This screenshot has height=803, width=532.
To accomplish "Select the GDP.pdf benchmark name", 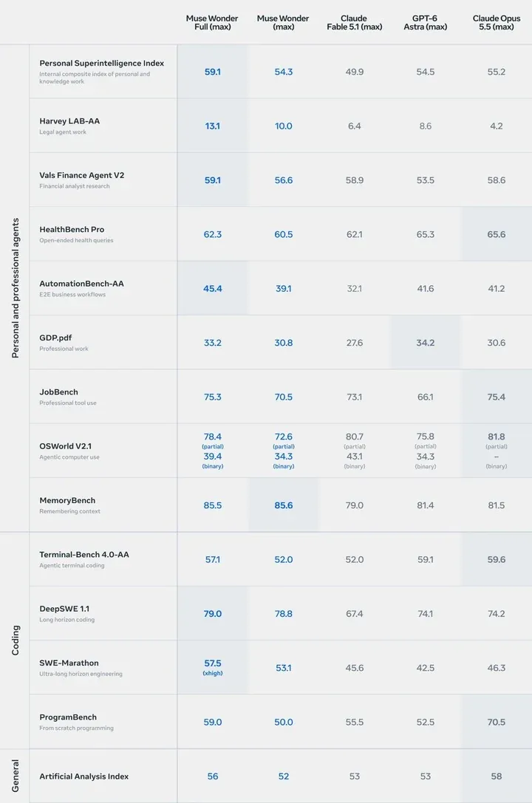I will [55, 338].
